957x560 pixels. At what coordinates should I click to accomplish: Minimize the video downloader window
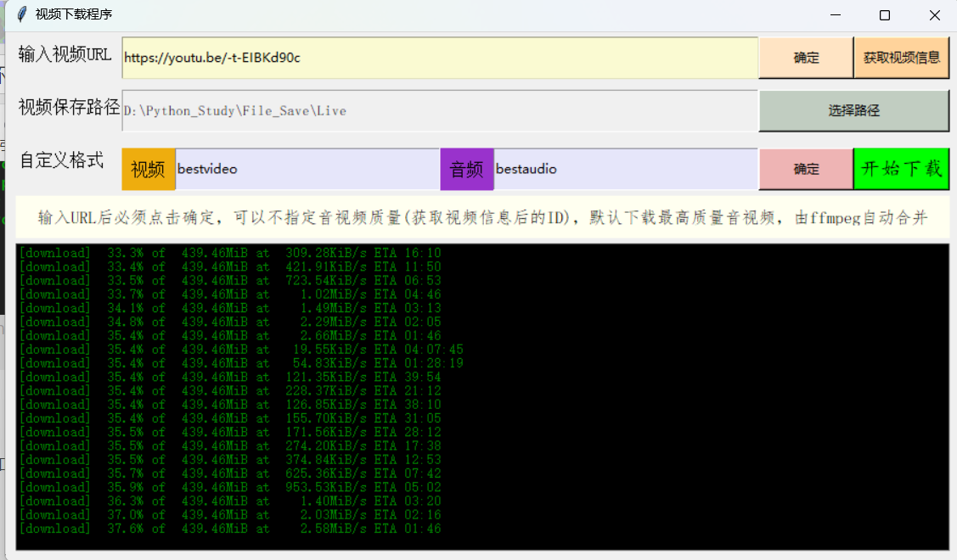(x=836, y=15)
